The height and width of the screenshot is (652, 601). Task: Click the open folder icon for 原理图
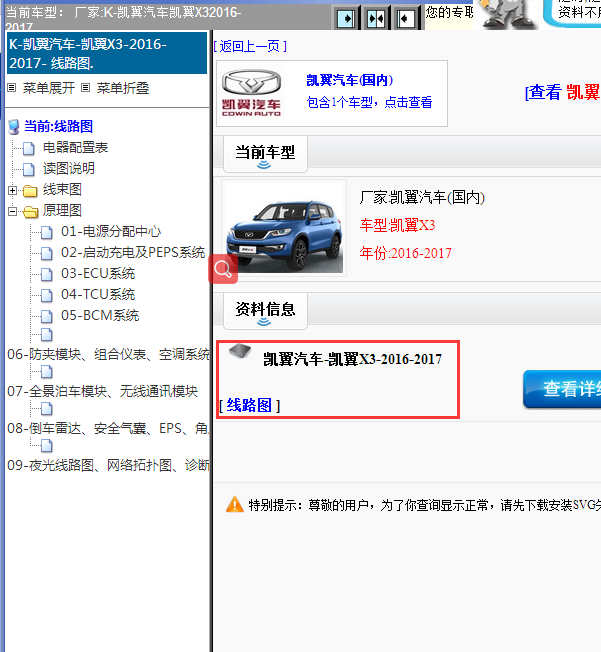(30, 212)
